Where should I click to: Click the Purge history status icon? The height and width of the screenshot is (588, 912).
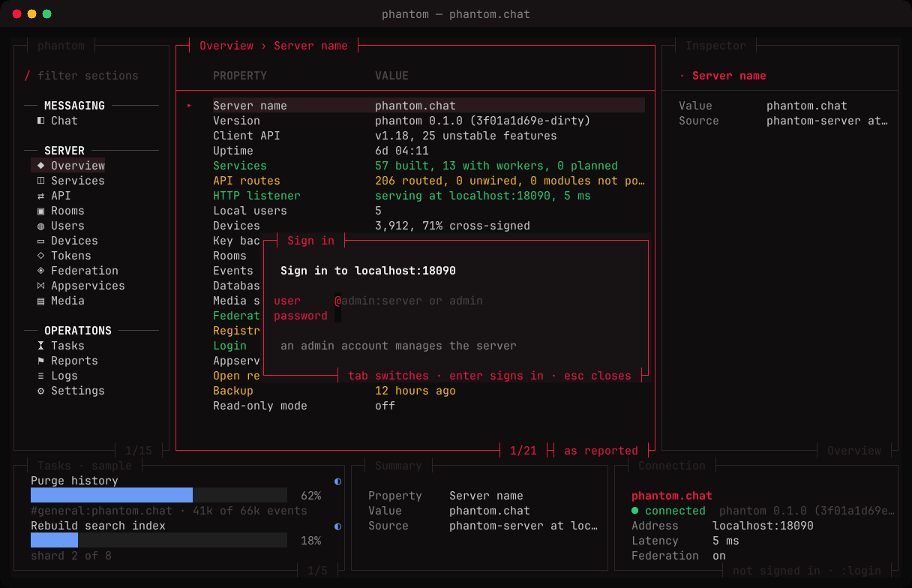(337, 481)
